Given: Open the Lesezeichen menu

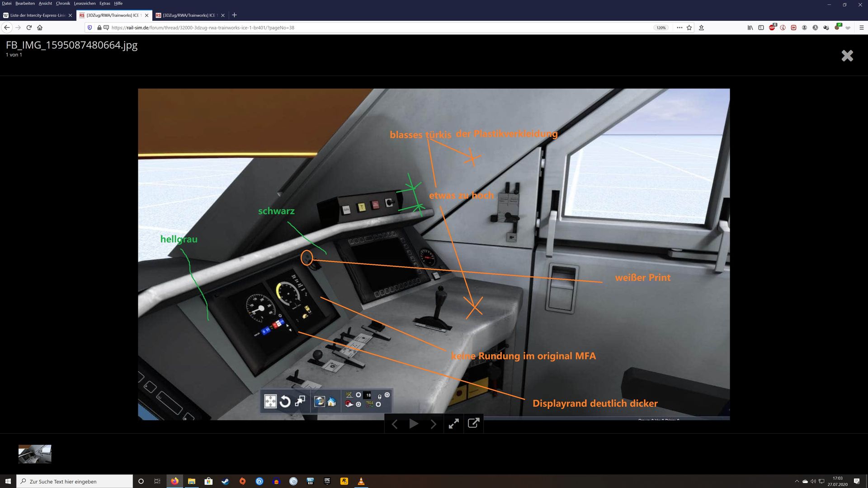Looking at the screenshot, I should click(x=85, y=3).
